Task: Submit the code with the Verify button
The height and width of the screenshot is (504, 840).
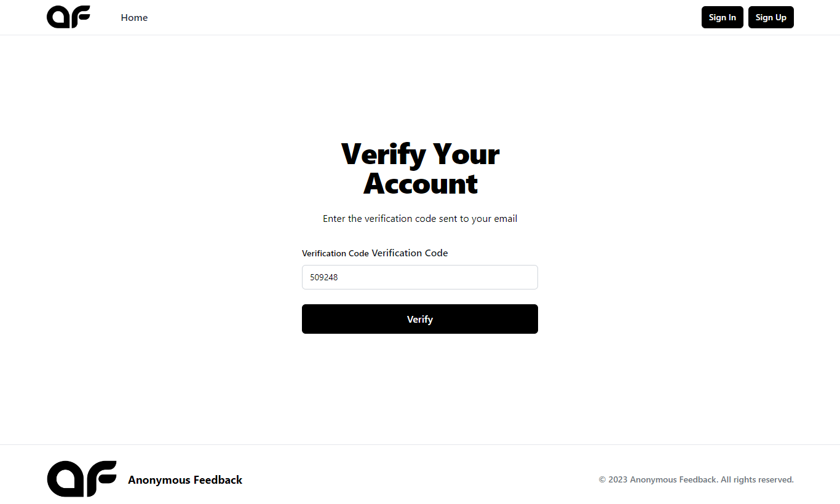Action: click(420, 319)
